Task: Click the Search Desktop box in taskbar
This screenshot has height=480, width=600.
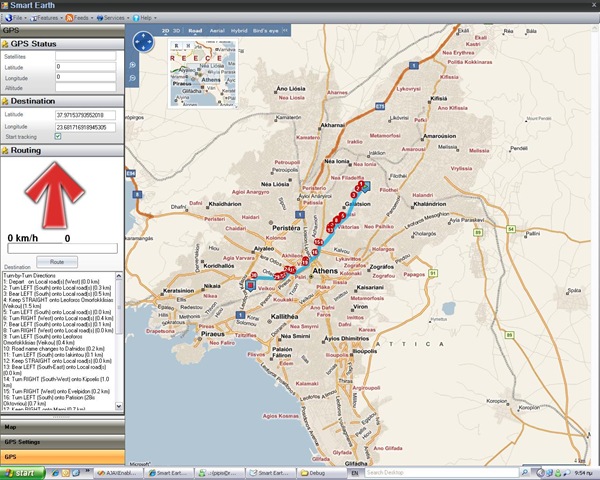Action: pos(442,473)
